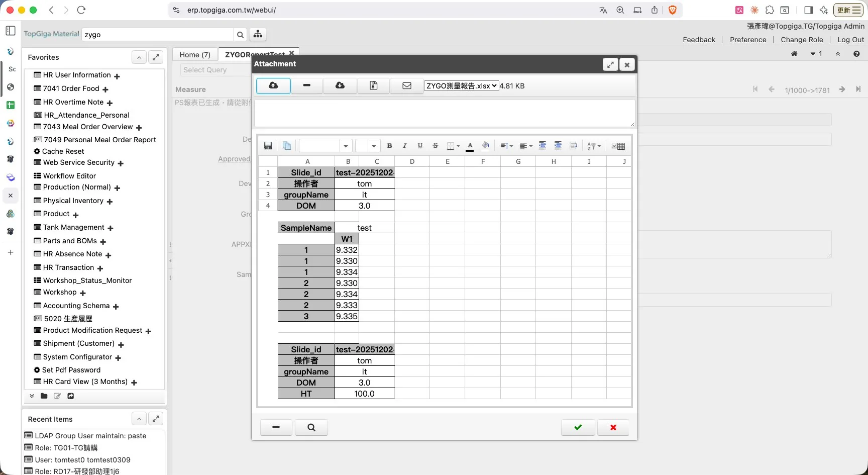
Task: Expand the border style dropdown
Action: pyautogui.click(x=458, y=146)
